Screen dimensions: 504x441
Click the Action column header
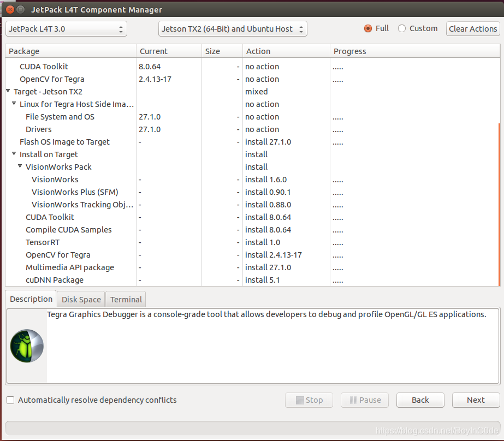pos(286,51)
